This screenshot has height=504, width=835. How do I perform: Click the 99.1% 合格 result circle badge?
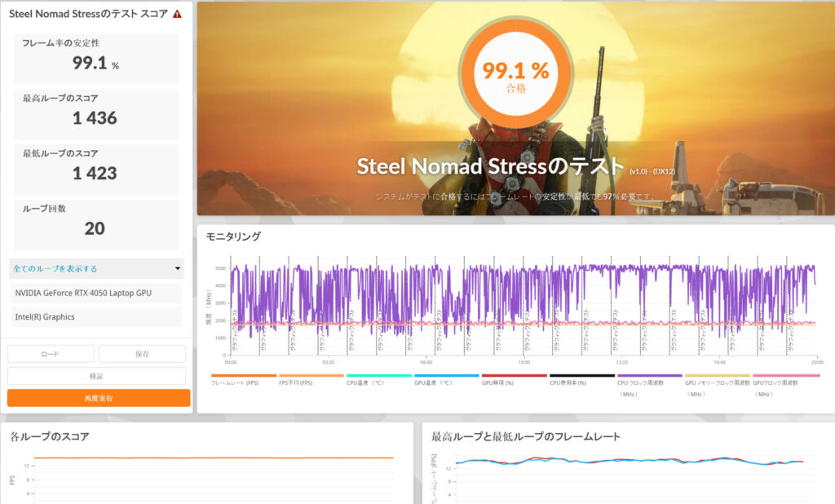point(515,76)
